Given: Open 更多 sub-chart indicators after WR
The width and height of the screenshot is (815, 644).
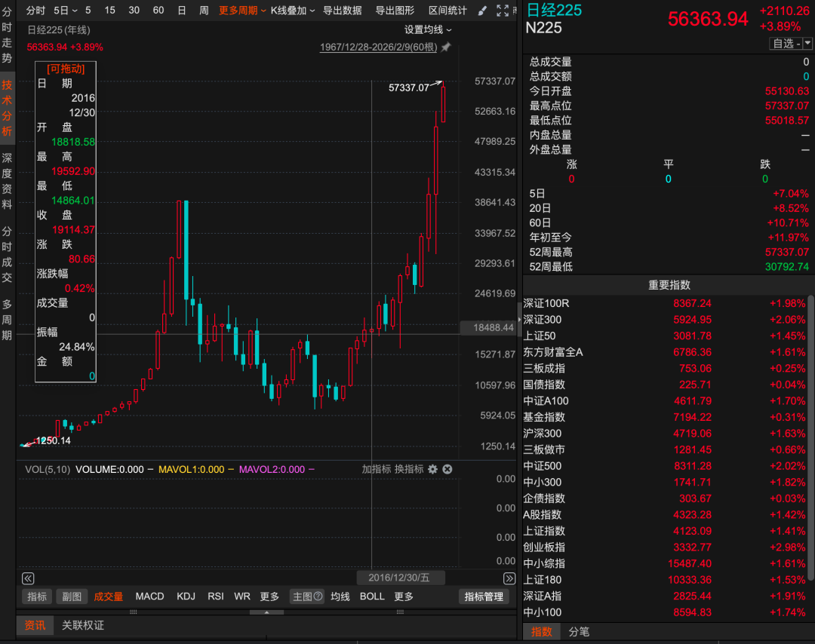Looking at the screenshot, I should coord(269,596).
